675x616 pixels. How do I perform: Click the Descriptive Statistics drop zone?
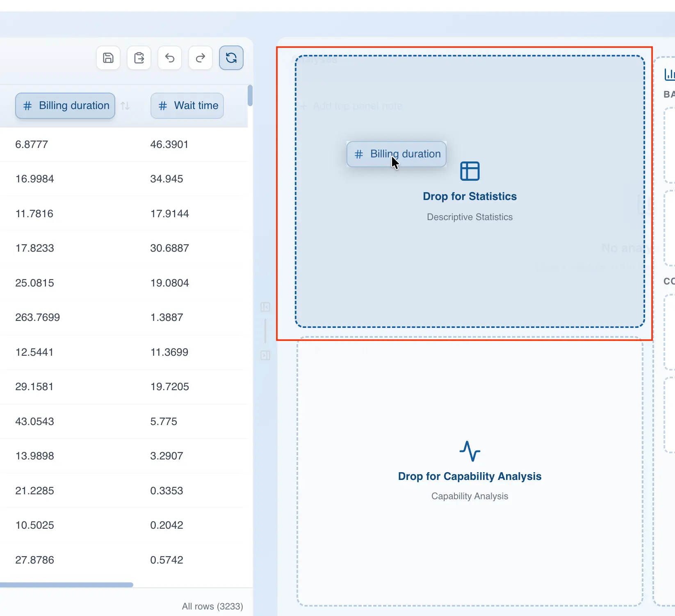tap(470, 205)
